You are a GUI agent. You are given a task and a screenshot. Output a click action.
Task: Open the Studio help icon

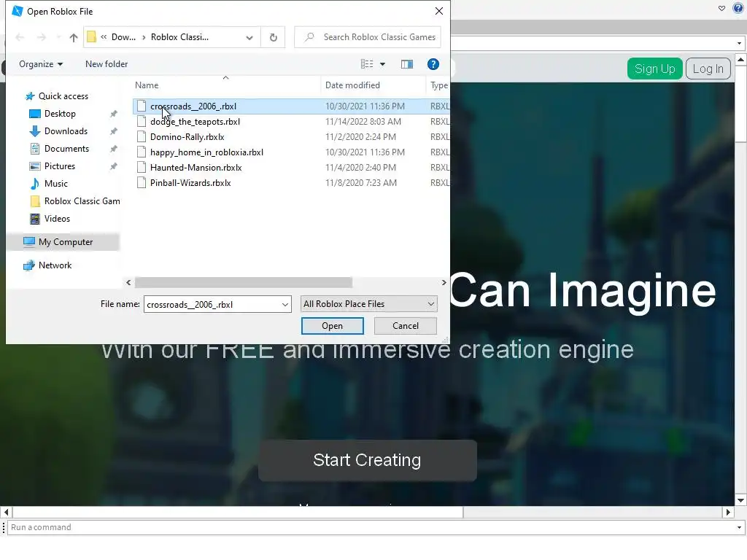(x=738, y=8)
